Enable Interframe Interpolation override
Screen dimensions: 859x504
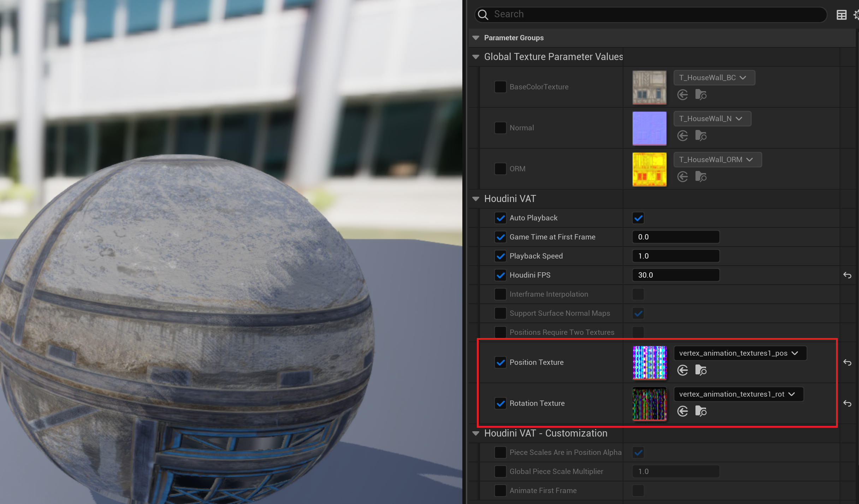(500, 294)
